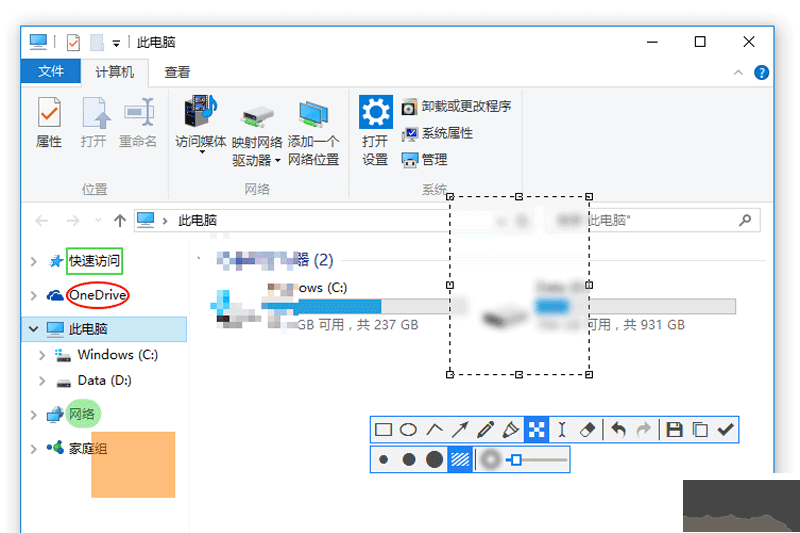Collapse the drives group header arrow

199,259
